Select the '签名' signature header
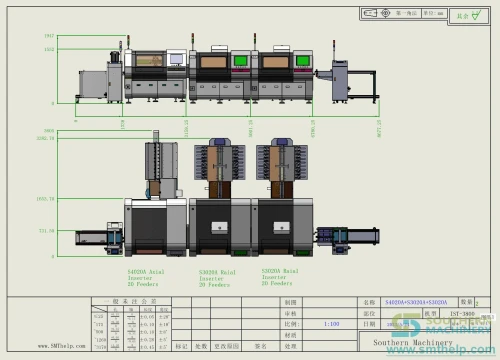 260,346
